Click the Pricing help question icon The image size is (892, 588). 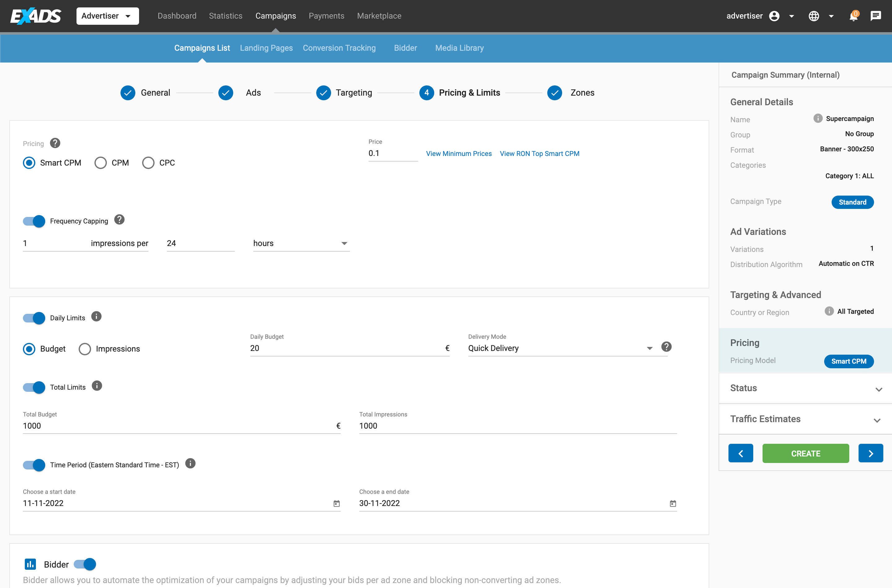(55, 143)
